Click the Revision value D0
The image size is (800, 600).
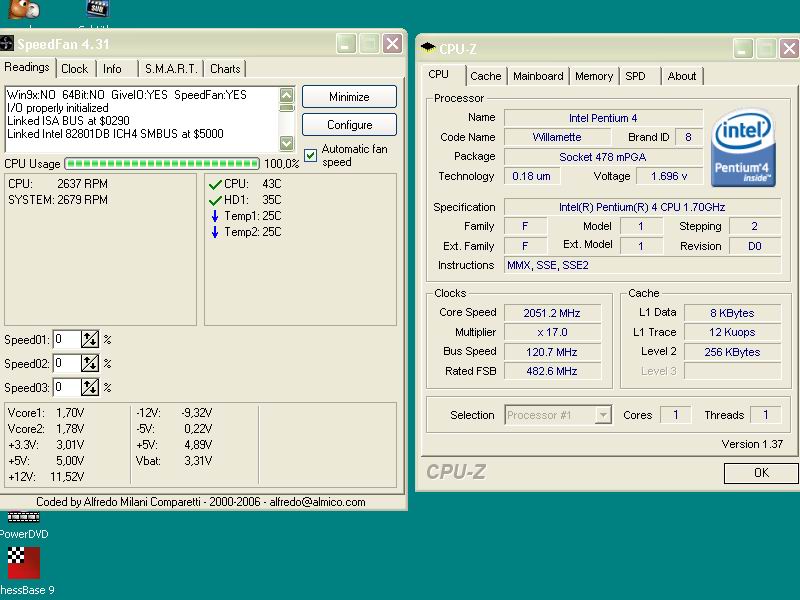755,246
